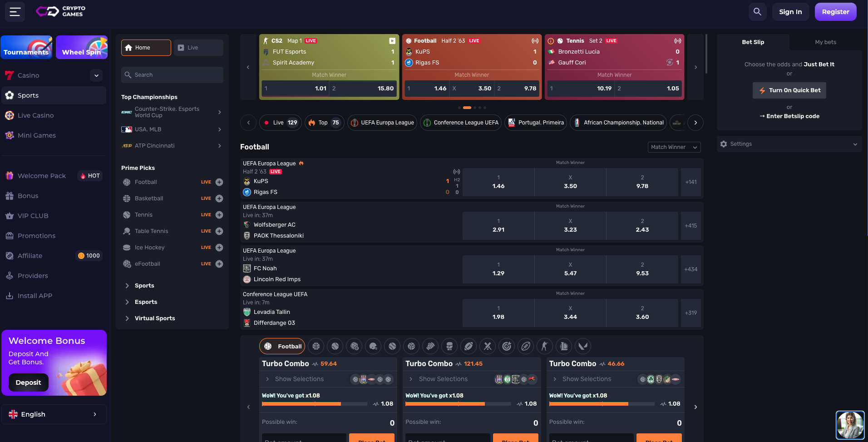Filter by Live 129 chip
Viewport: 868px width, 442px height.
pyautogui.click(x=281, y=123)
